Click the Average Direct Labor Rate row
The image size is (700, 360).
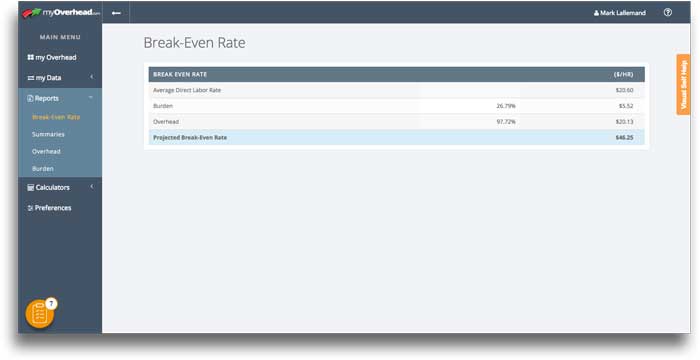[396, 90]
